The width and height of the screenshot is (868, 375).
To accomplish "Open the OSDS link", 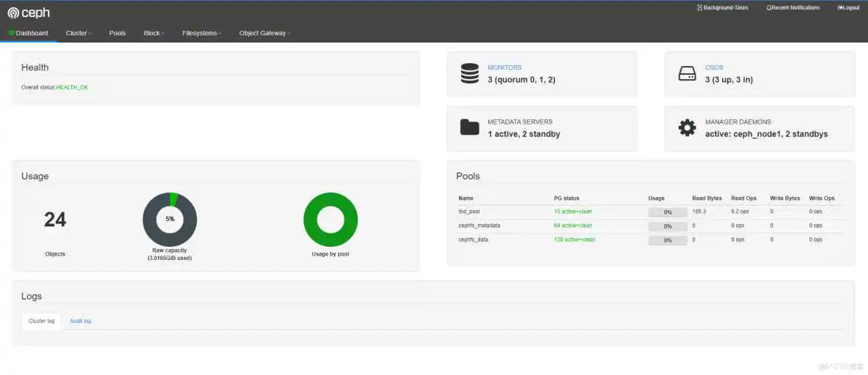I will click(714, 67).
